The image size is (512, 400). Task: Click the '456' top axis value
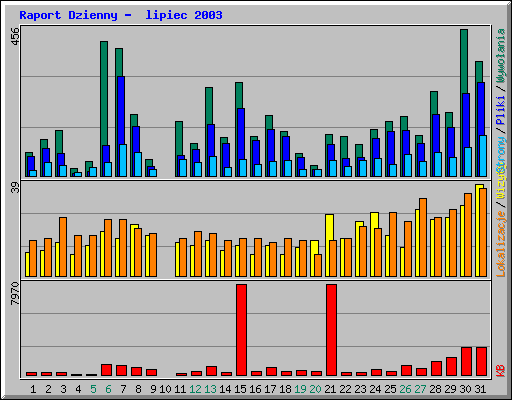[x=15, y=36]
